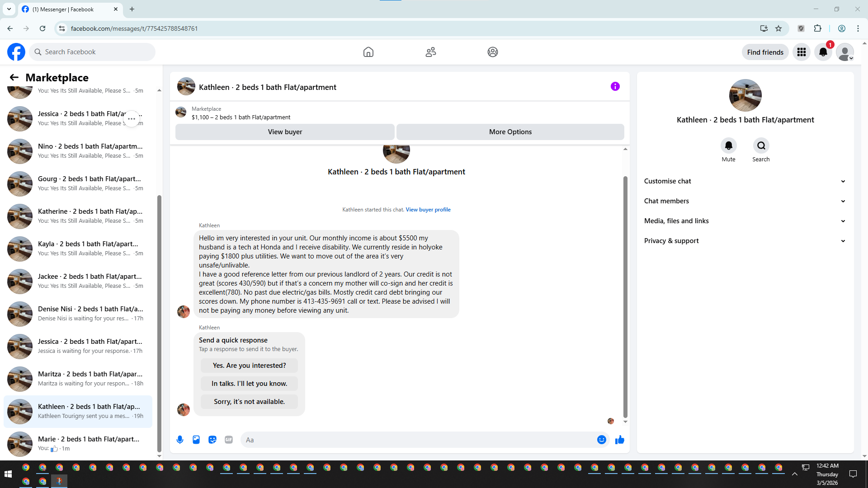Open the Marie conversation
This screenshot has height=488, width=868.
click(78, 444)
